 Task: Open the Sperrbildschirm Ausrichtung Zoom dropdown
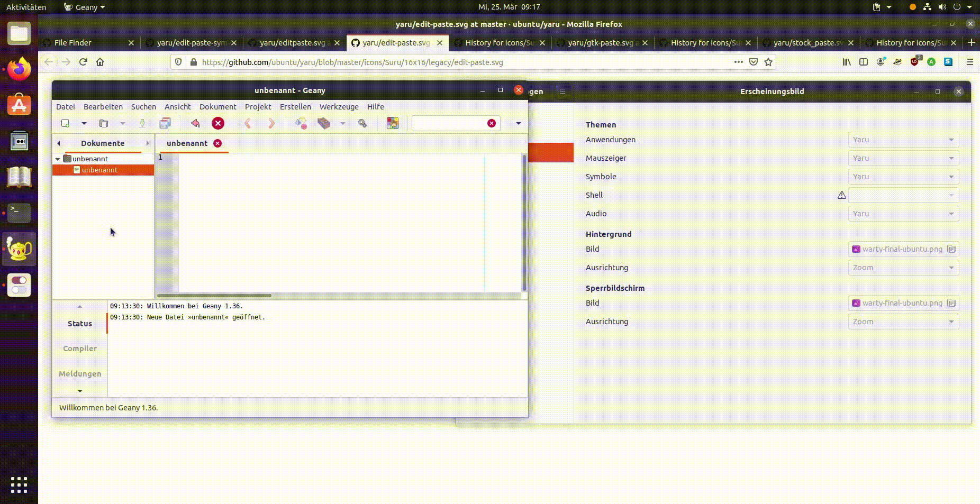click(903, 322)
